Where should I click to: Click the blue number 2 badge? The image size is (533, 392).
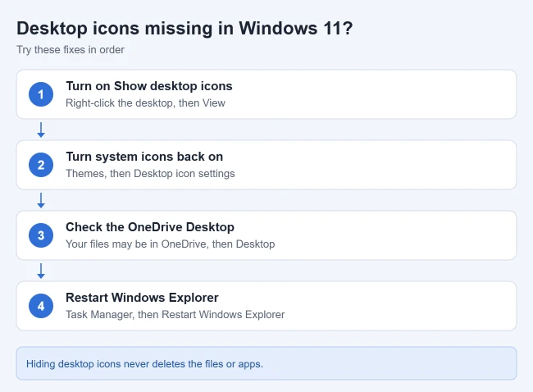pyautogui.click(x=41, y=165)
